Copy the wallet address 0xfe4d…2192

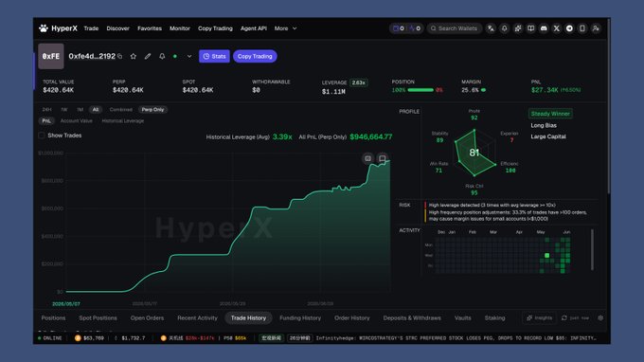click(x=120, y=56)
